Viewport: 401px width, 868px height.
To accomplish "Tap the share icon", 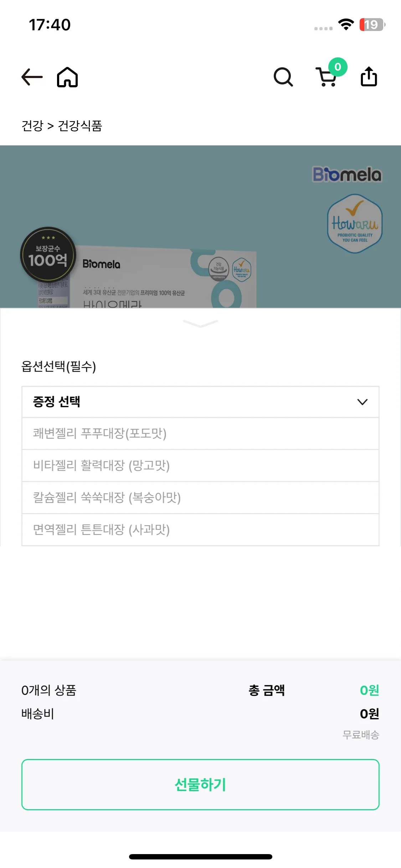I will [x=369, y=76].
